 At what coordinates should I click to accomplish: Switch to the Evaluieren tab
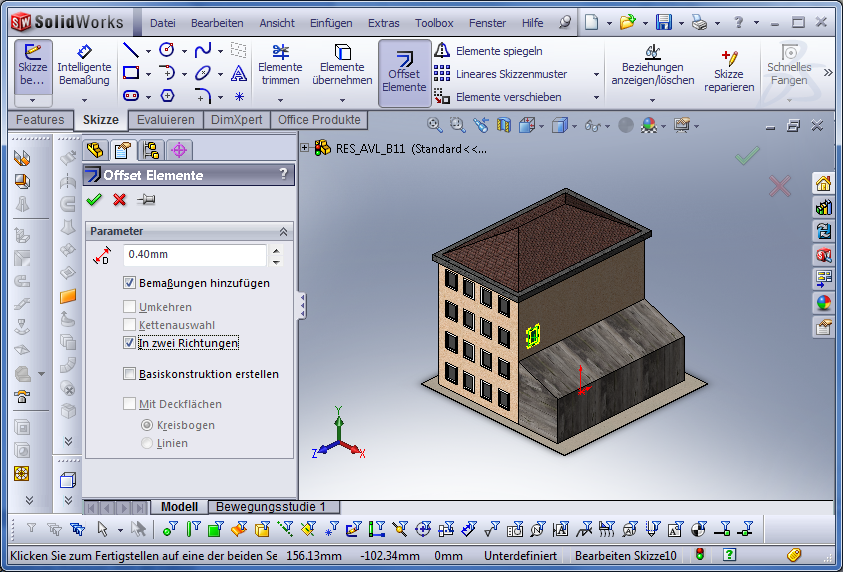(x=166, y=120)
